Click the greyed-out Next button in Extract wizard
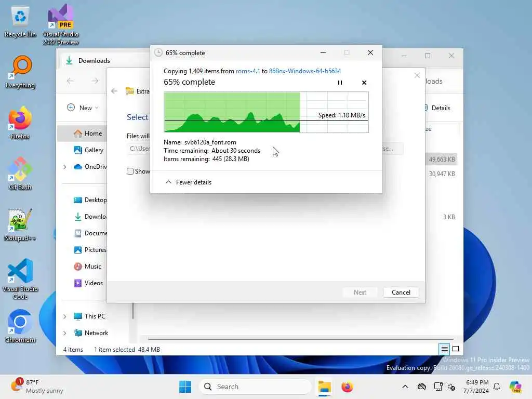 pyautogui.click(x=360, y=292)
